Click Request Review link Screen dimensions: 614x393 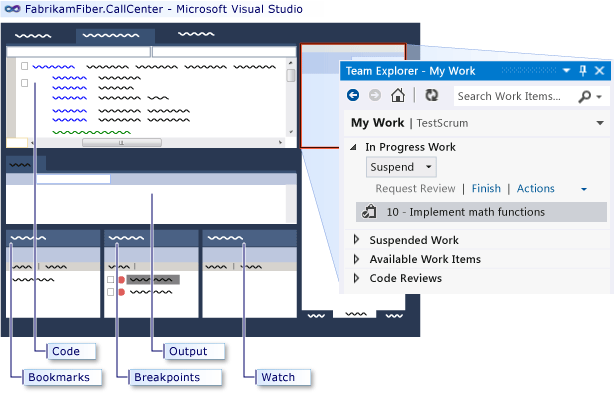pos(415,188)
